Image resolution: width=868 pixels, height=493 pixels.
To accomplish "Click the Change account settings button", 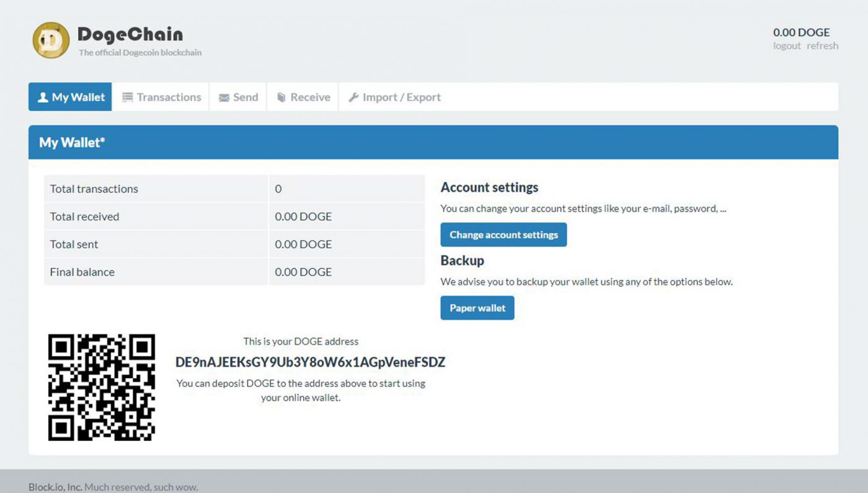I will click(503, 234).
